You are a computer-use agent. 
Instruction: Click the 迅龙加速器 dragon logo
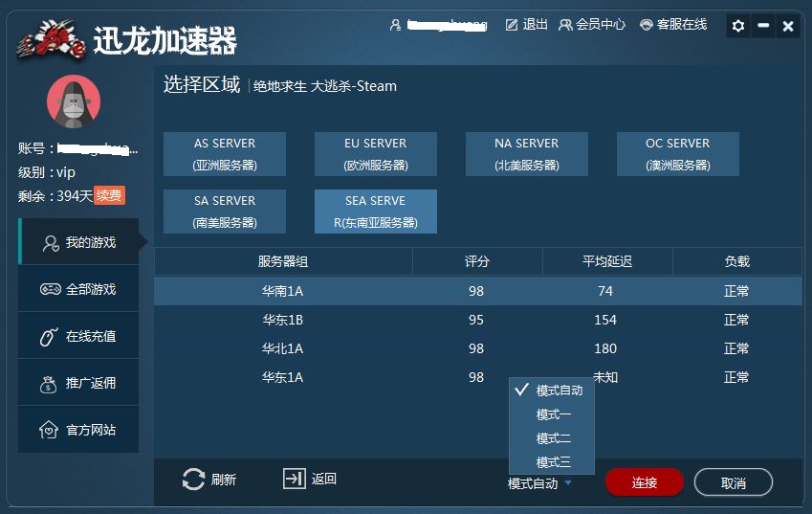pos(51,40)
